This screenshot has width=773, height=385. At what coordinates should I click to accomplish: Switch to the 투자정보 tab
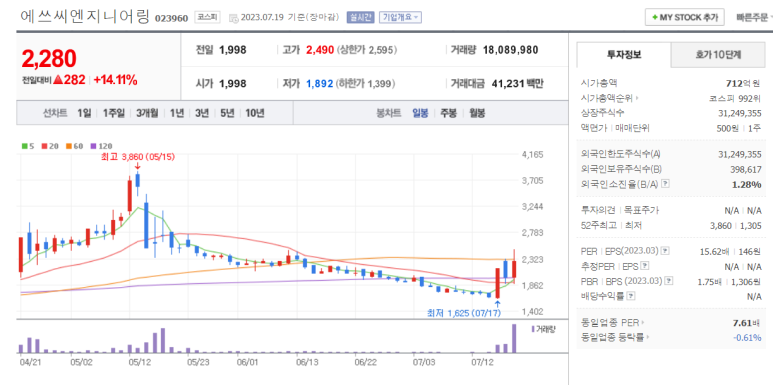pos(624,54)
